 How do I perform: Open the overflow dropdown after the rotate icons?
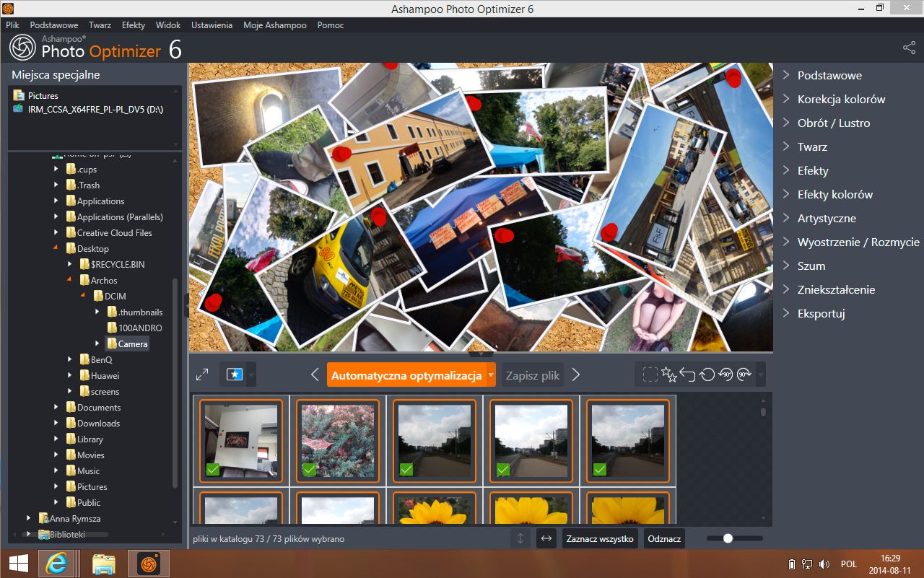pos(760,375)
